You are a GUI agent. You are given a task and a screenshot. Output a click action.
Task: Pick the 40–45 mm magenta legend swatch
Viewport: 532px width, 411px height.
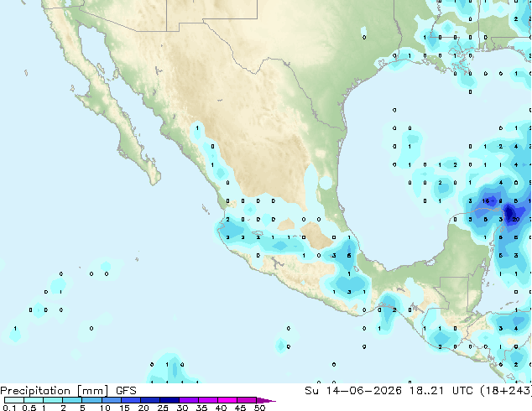point(227,400)
